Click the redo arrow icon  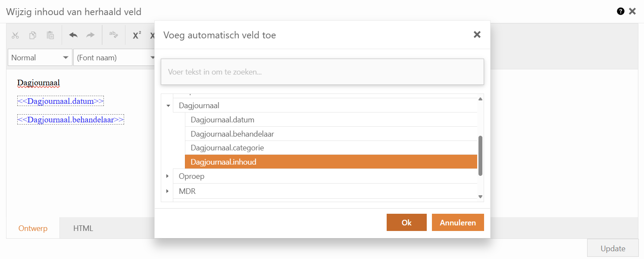91,35
